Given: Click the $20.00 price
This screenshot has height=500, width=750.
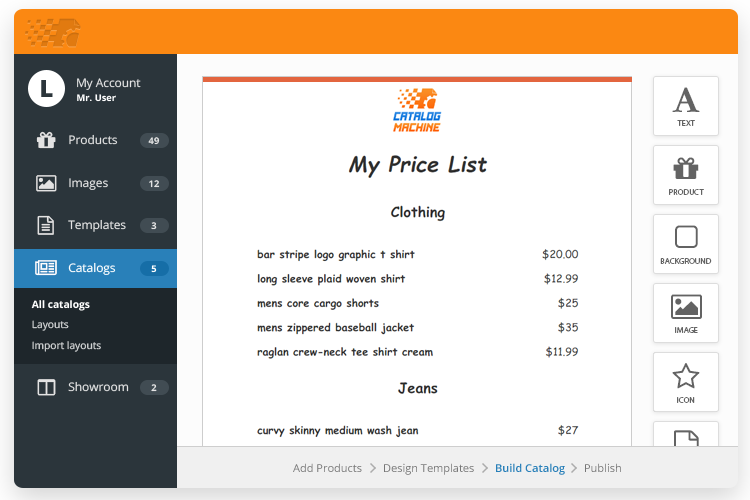Looking at the screenshot, I should click(x=560, y=254).
